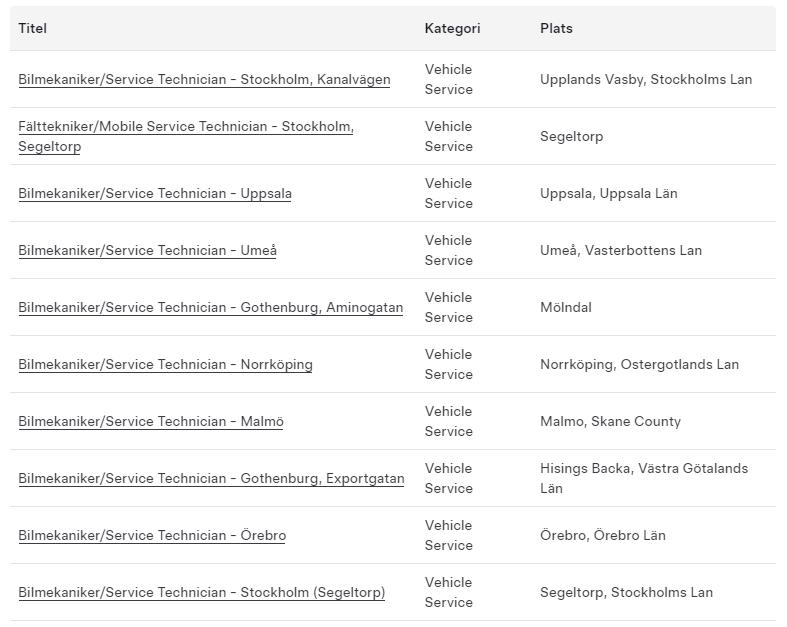Open the Fälttekniker/Mobile Service Technician Segeltorp listing
Viewport: 787px width, 627px height.
point(185,127)
